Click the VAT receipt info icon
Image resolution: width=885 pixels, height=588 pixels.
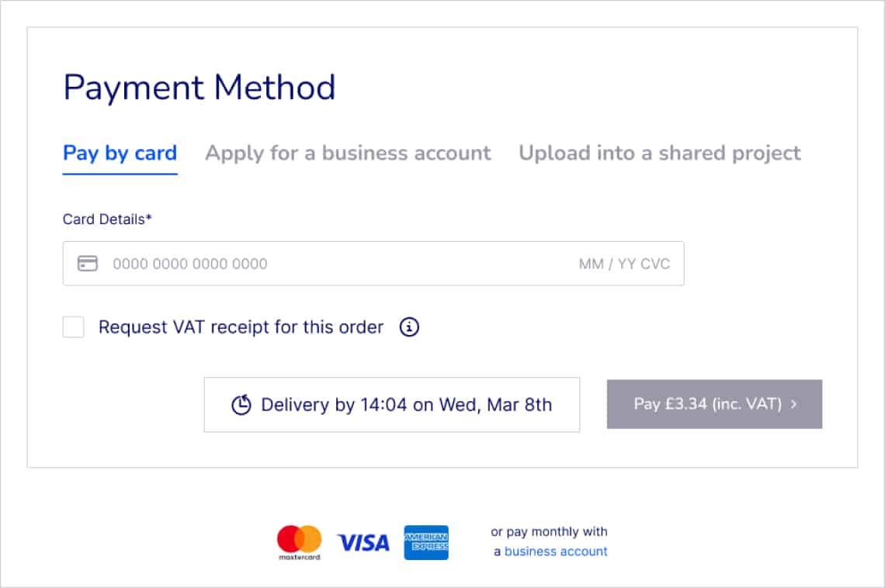click(409, 327)
